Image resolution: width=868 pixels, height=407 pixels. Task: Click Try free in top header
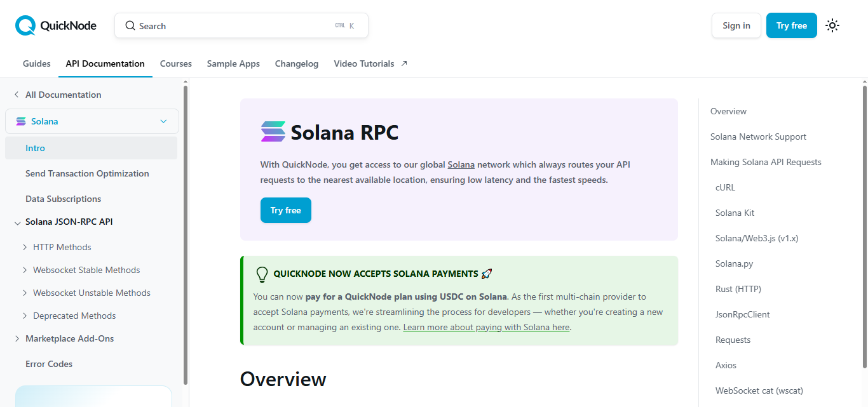(792, 25)
